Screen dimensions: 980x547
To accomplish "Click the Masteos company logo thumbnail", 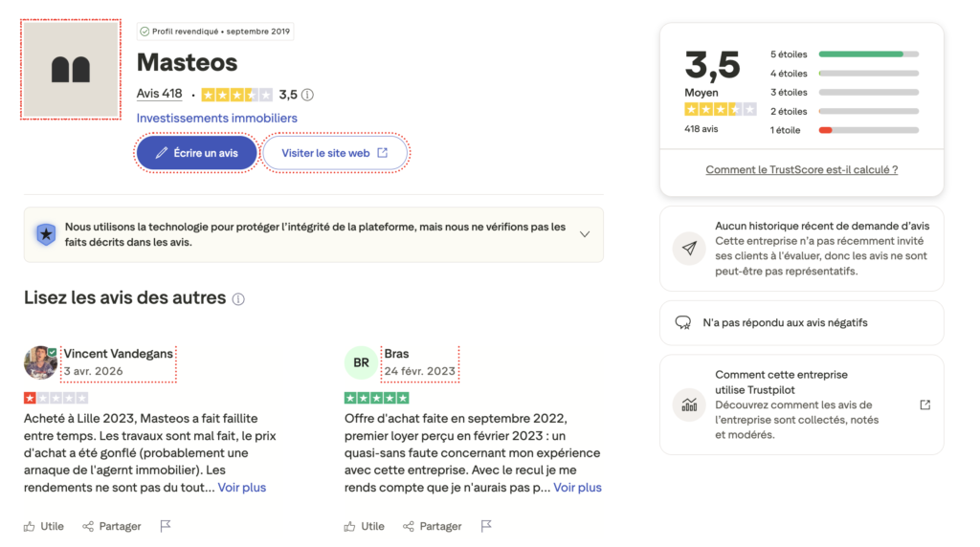I will (x=71, y=69).
